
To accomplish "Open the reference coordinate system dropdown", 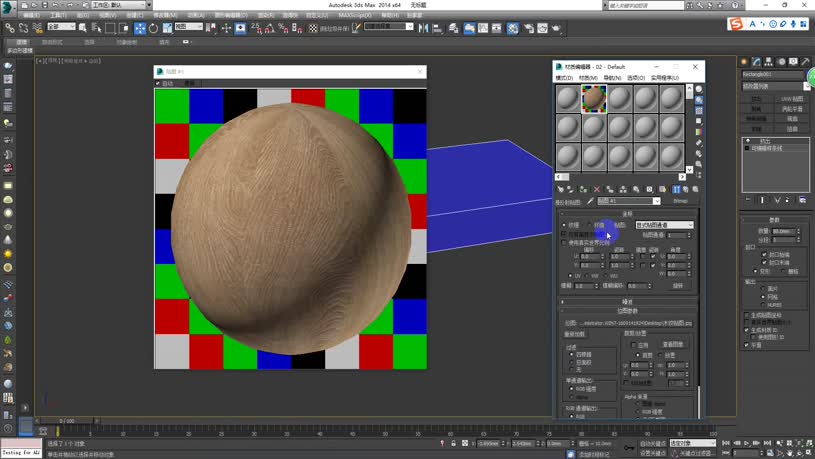I will point(189,27).
